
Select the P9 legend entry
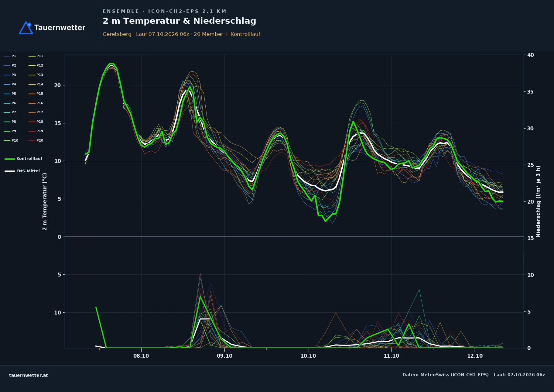[x=10, y=131]
